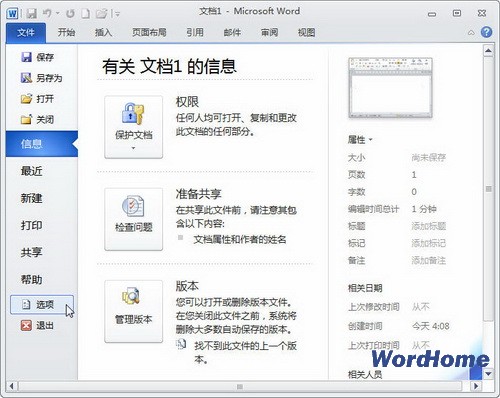This screenshot has width=500, height=398.
Task: Click 退出 (Exit) in the backstage menu
Action: 37,325
